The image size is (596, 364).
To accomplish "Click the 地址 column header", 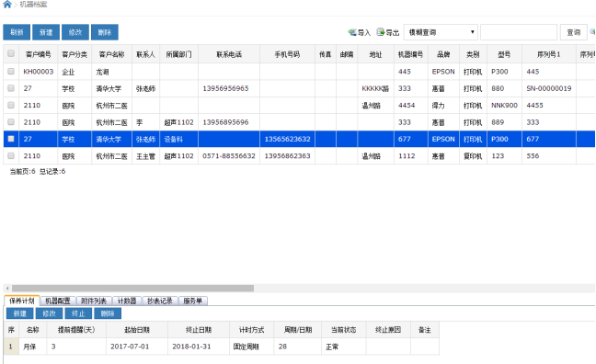I will pos(375,54).
